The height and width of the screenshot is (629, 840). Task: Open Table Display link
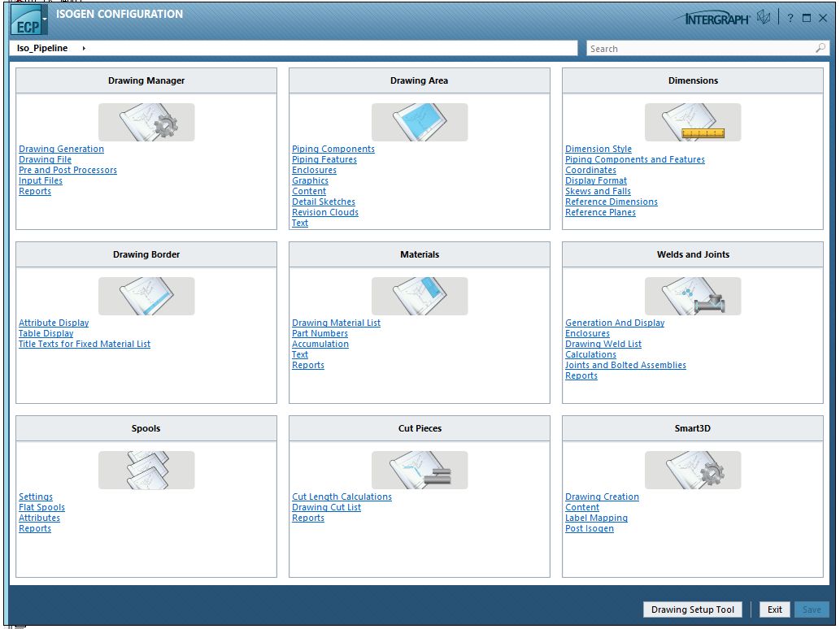[x=46, y=333]
